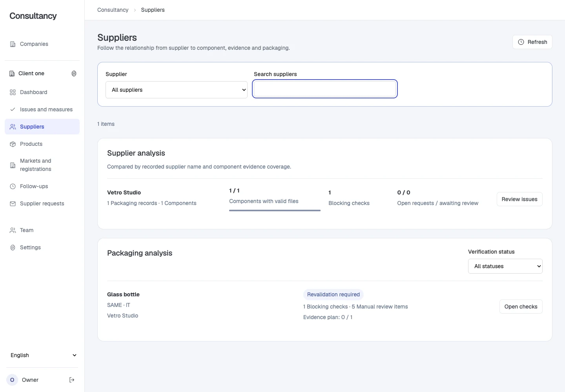Go to Follow-ups page
Viewport: 565px width, 392px height.
click(42, 187)
